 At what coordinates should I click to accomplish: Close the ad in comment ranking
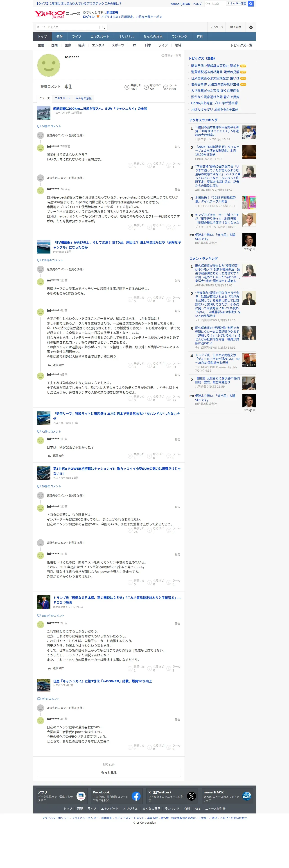[x=254, y=410]
